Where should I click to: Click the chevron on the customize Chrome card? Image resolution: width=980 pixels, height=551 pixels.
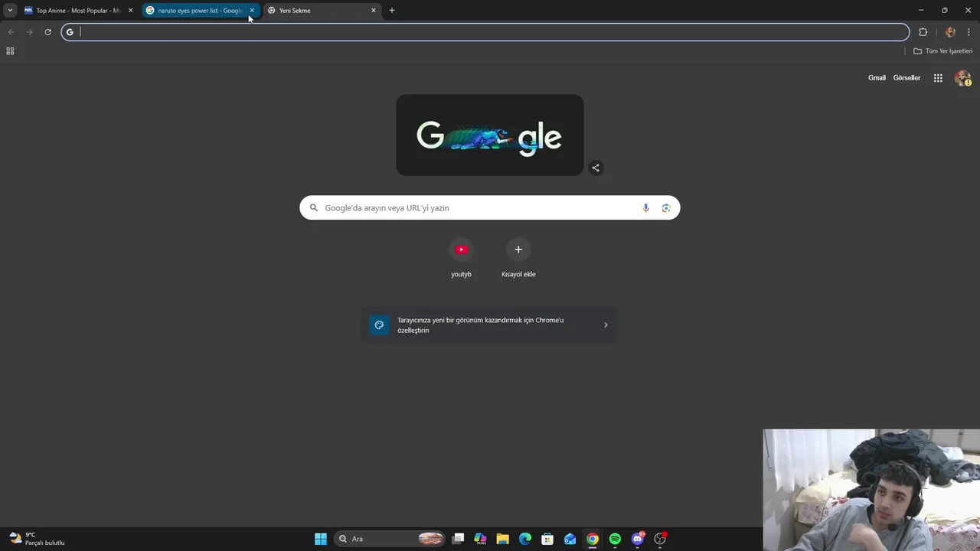coord(606,325)
